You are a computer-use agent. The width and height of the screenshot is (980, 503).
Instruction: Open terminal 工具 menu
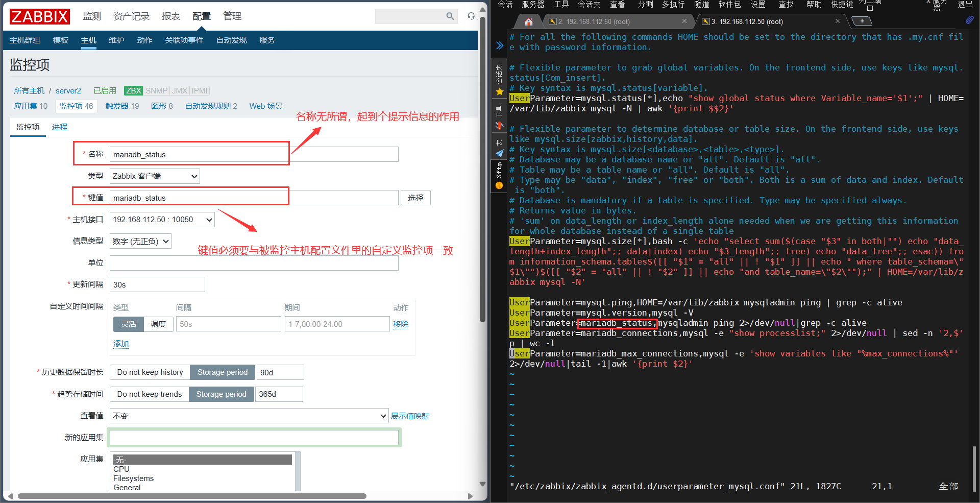tap(561, 4)
